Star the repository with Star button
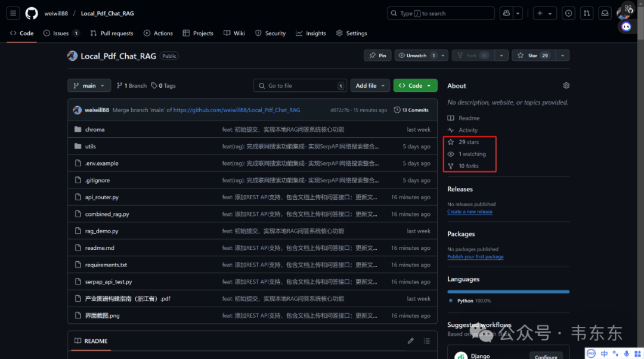The height and width of the screenshot is (359, 644). pos(534,55)
